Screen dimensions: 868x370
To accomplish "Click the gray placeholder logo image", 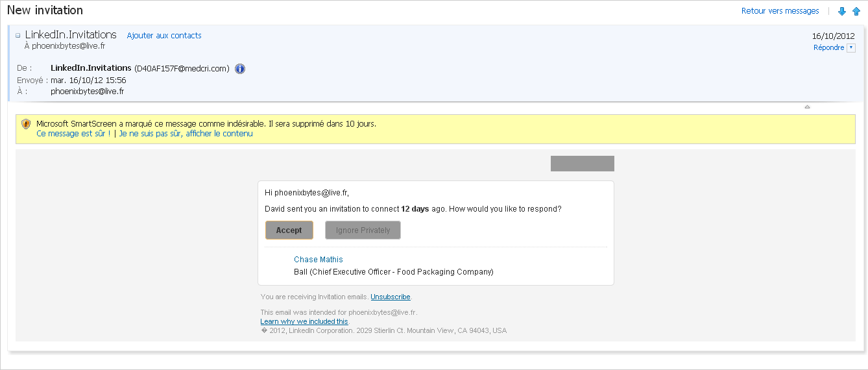I will [x=583, y=164].
